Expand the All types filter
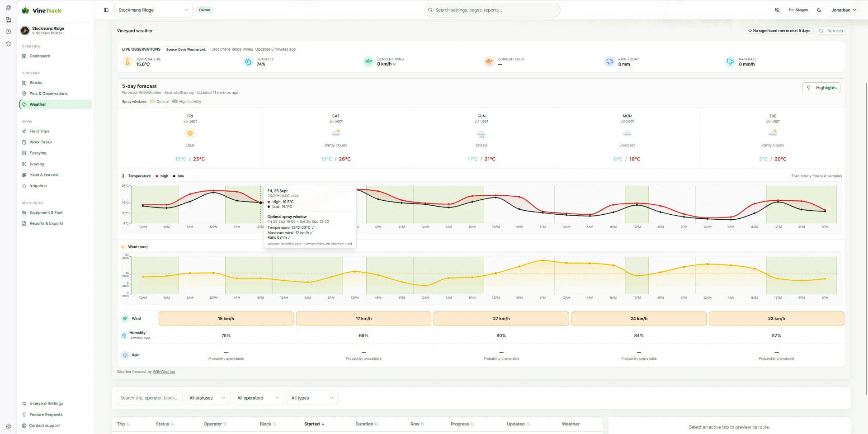 click(x=312, y=398)
